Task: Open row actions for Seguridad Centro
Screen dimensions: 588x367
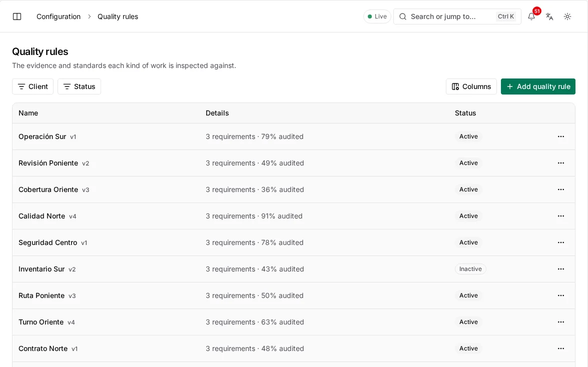Action: click(560, 242)
